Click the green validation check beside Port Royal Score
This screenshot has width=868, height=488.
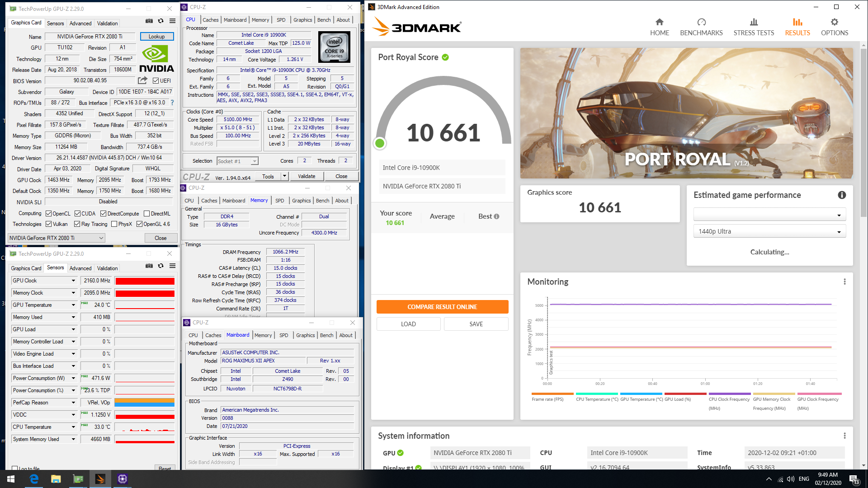point(445,57)
